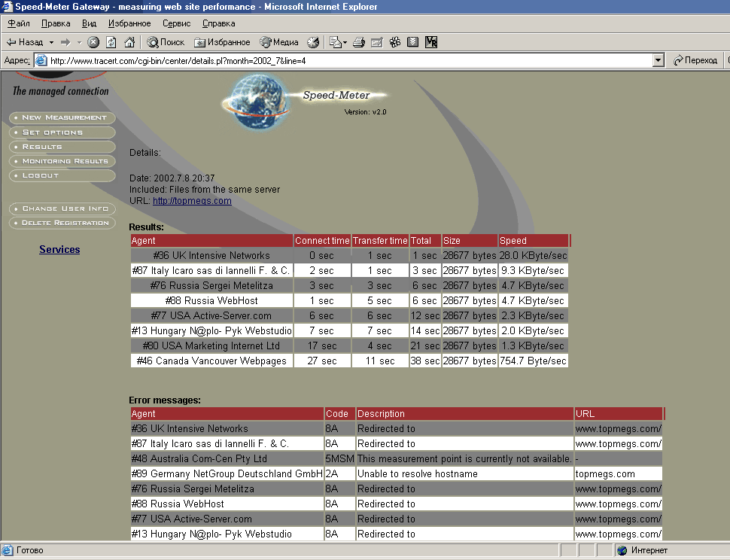Open the http://topmegs.com URL link
Image resolution: width=730 pixels, height=560 pixels.
pyautogui.click(x=192, y=201)
